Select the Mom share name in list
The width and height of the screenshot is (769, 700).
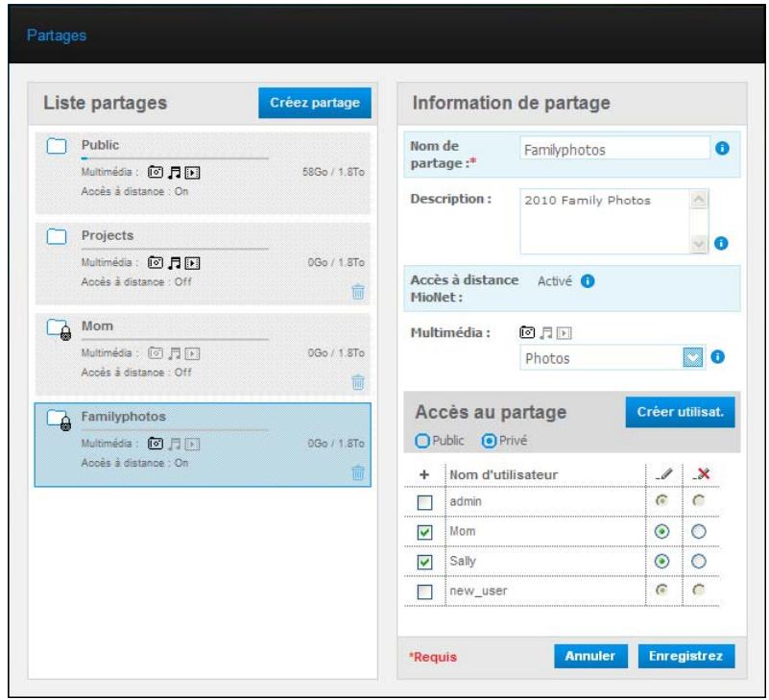point(97,326)
